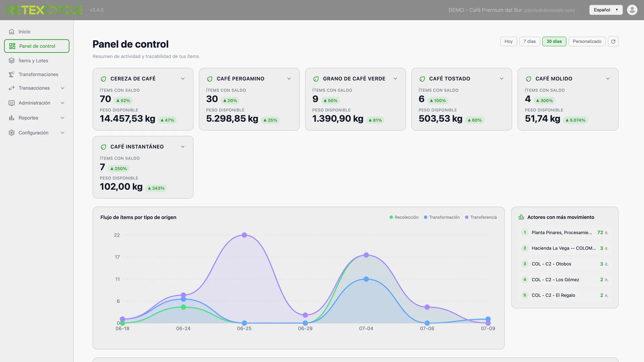Click the Transacciones arrows icon
The width and height of the screenshot is (644, 362).
(x=12, y=88)
